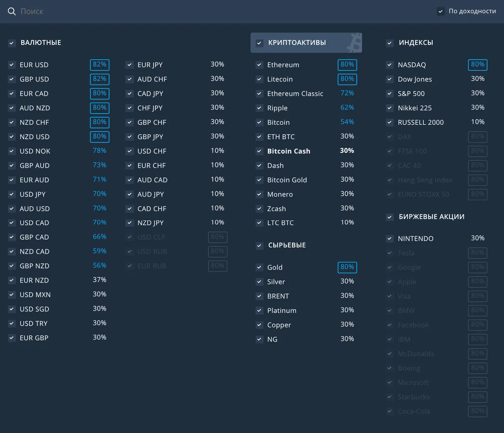Click the 80% badge next to USD RUB
The height and width of the screenshot is (433, 504).
pos(218,252)
